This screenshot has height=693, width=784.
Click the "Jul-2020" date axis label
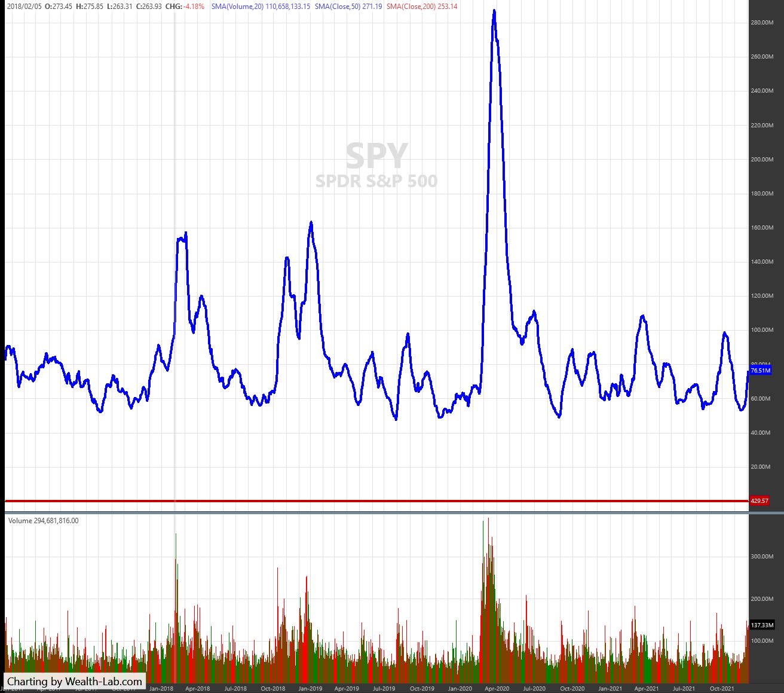pyautogui.click(x=534, y=689)
